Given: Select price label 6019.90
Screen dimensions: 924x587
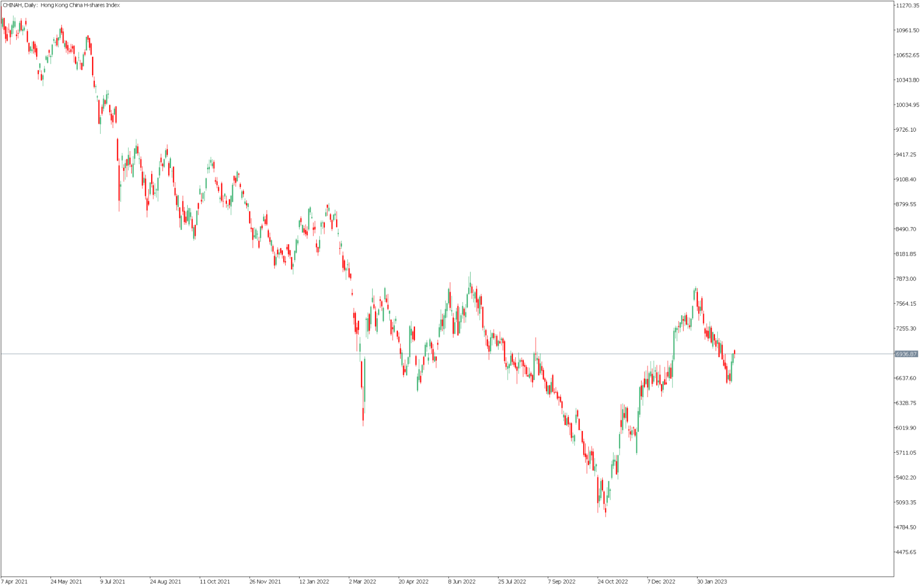Looking at the screenshot, I should (906, 428).
